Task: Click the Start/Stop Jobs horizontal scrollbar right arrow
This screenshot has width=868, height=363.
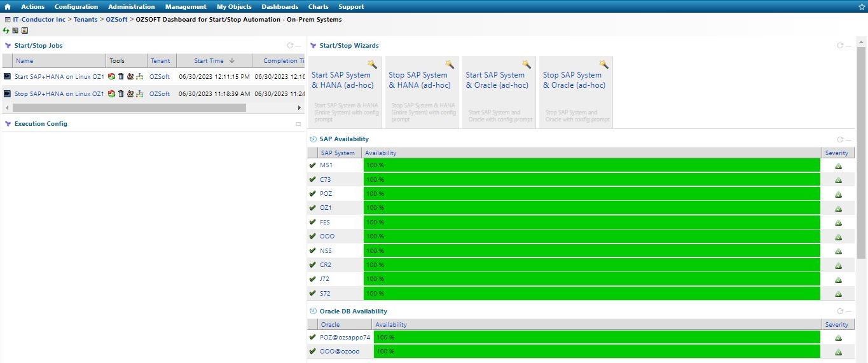Action: point(301,108)
